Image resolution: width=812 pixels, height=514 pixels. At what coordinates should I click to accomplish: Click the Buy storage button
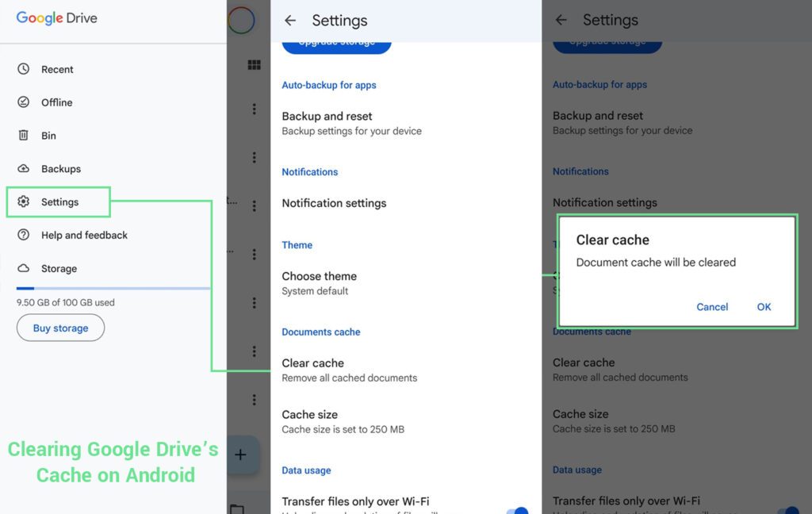(60, 328)
